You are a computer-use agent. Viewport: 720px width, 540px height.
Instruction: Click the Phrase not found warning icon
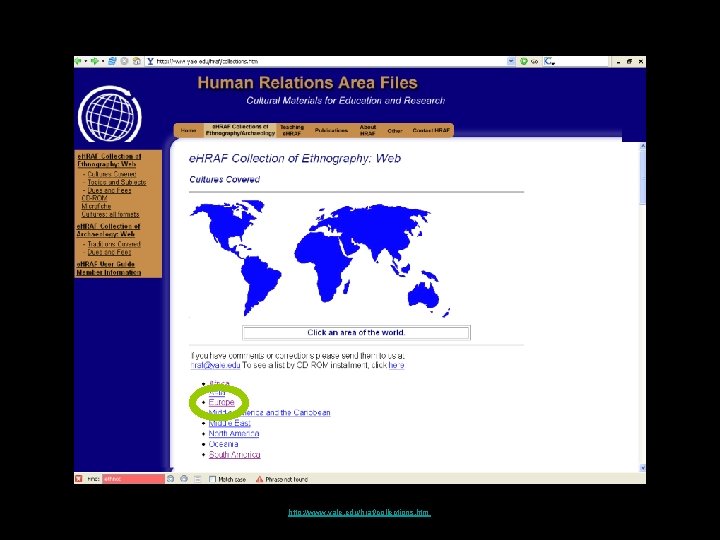tap(259, 479)
